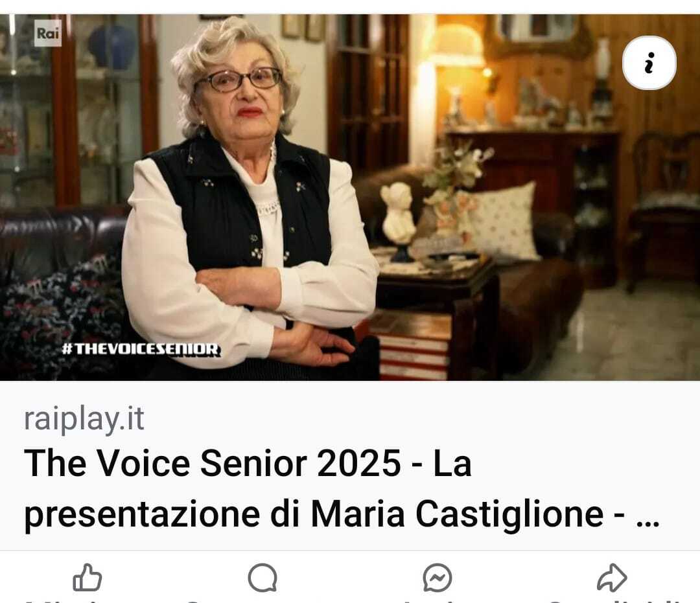This screenshot has height=603, width=700.
Task: Open comments with the speech bubble icon
Action: [262, 578]
